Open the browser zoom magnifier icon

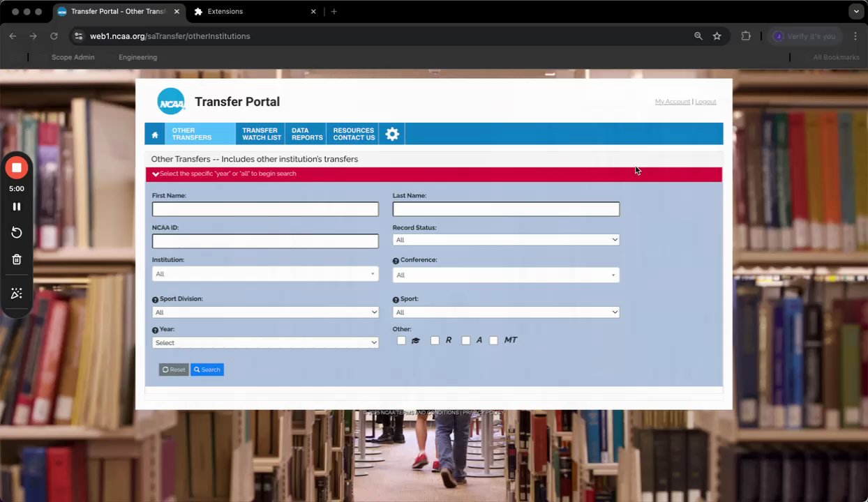pos(698,36)
